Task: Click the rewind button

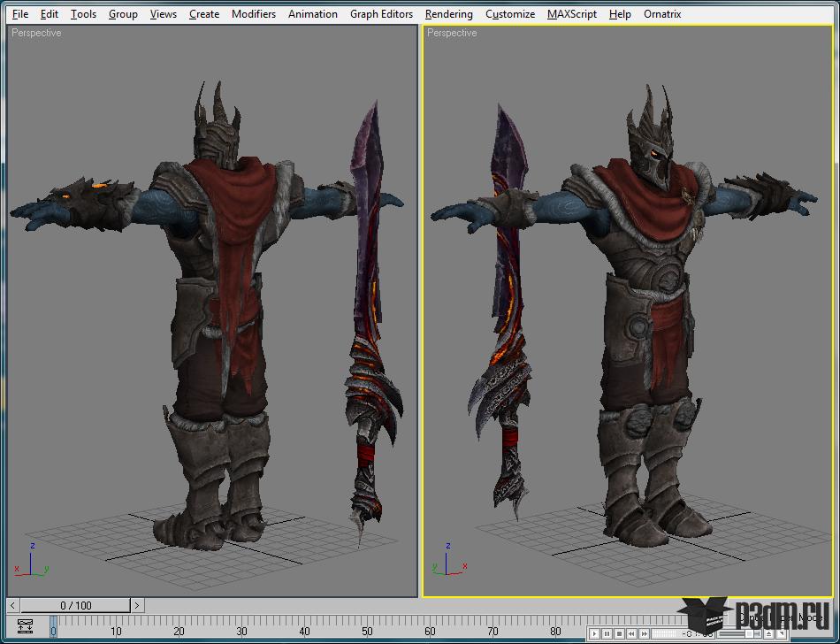Action: 631,633
